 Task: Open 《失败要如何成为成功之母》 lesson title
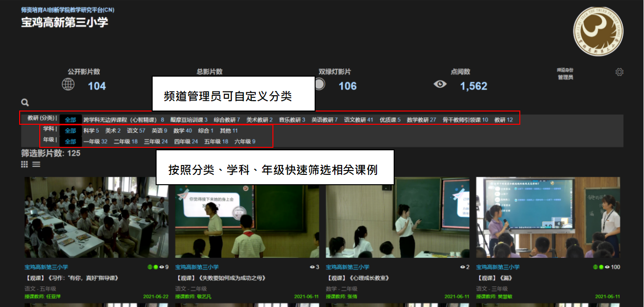coord(220,278)
